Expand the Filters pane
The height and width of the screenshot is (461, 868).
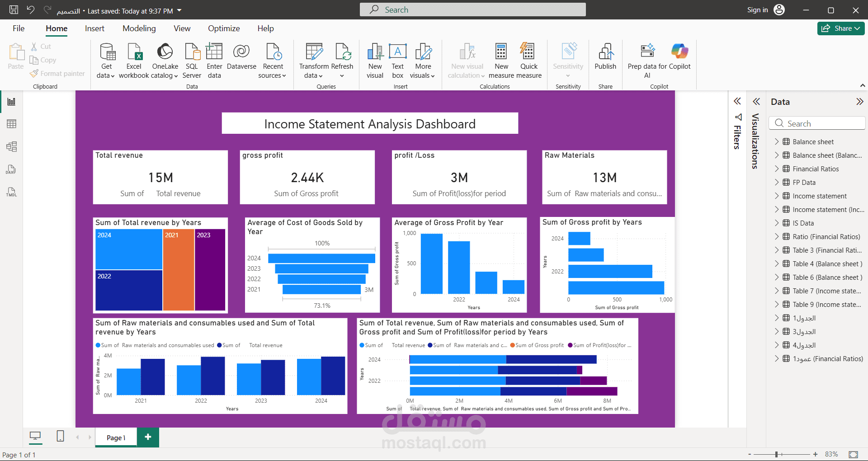(737, 101)
